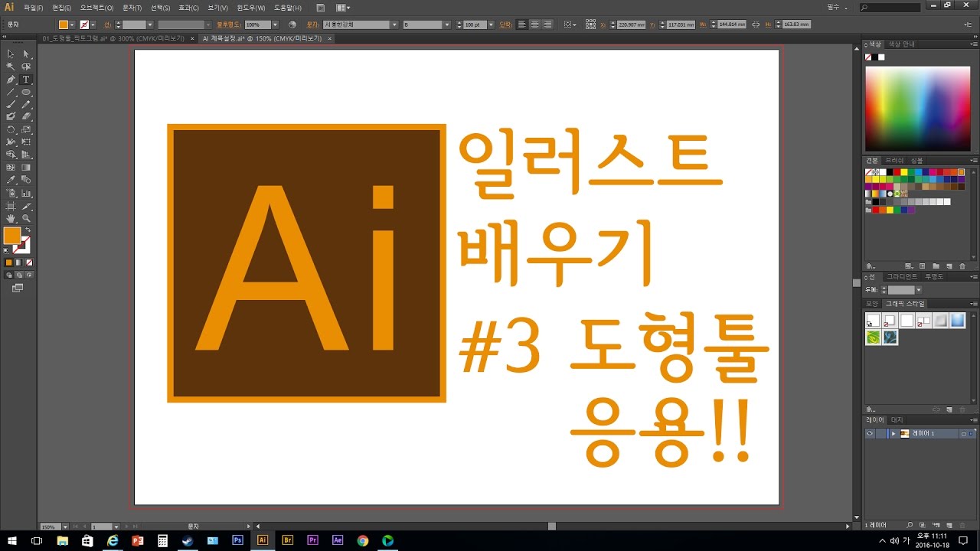The width and height of the screenshot is (980, 551).
Task: Click the large orange fill color box
Action: point(12,236)
